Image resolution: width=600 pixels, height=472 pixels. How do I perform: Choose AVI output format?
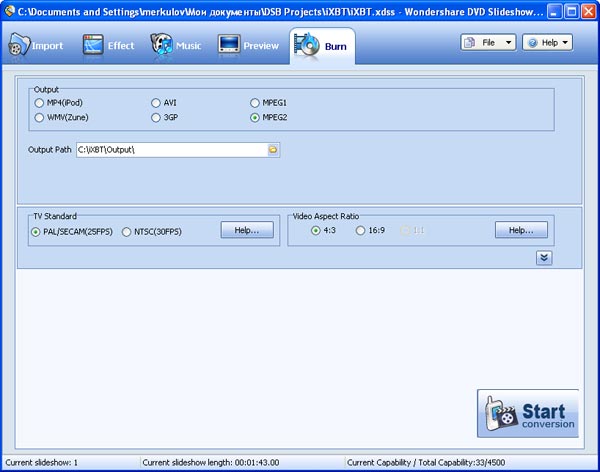tap(155, 103)
